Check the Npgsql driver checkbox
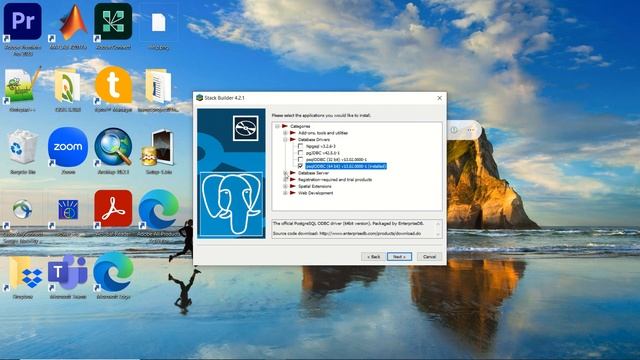Screen dimensions: 640x360 [300, 146]
